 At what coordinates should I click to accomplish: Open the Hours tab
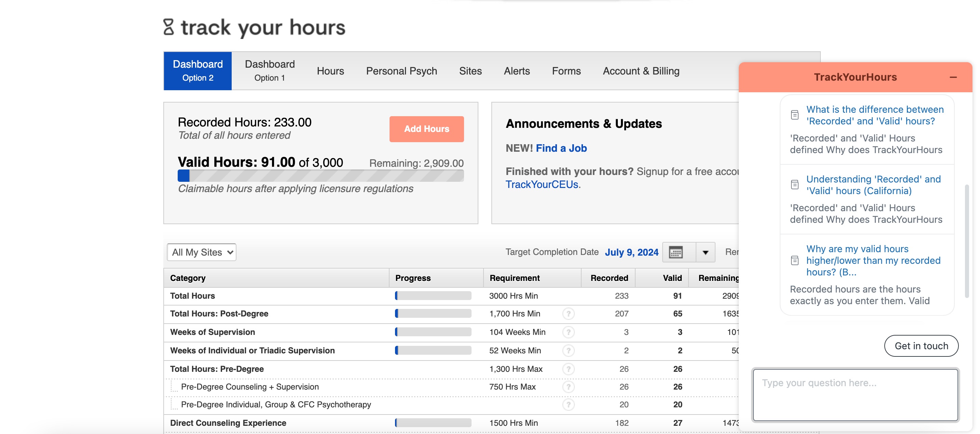point(330,71)
